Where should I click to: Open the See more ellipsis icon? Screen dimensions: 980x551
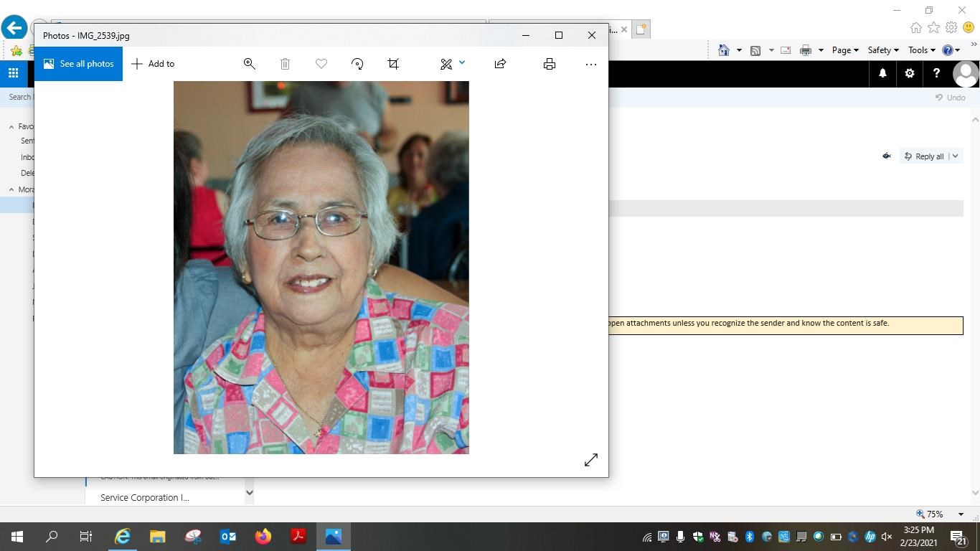pyautogui.click(x=590, y=64)
